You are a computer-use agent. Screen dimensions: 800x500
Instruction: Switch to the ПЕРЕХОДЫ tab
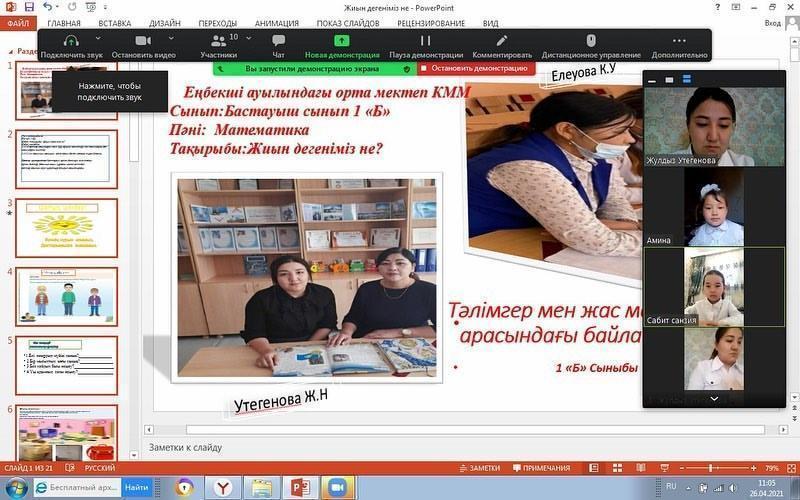[x=217, y=23]
